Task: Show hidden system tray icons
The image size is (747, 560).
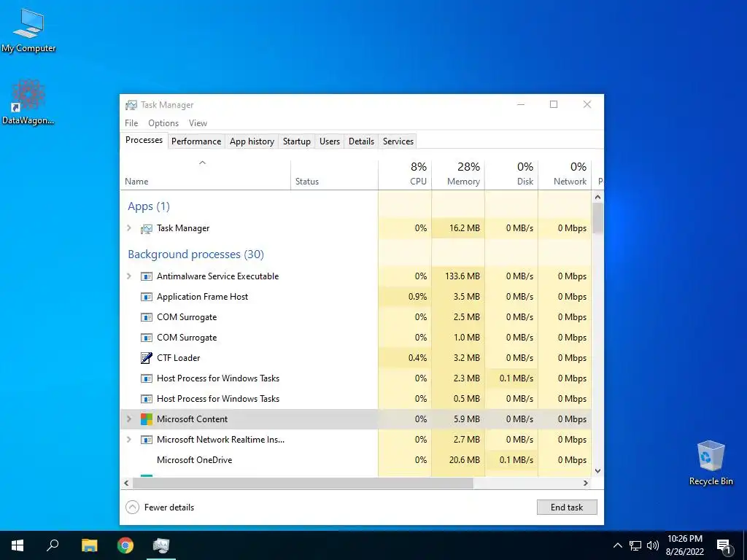Action: point(617,545)
